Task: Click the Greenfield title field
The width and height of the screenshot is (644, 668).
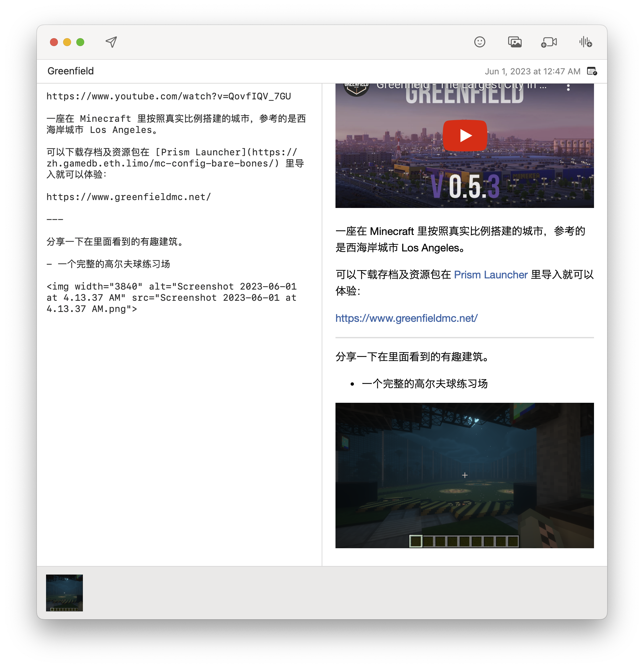Action: coord(70,71)
